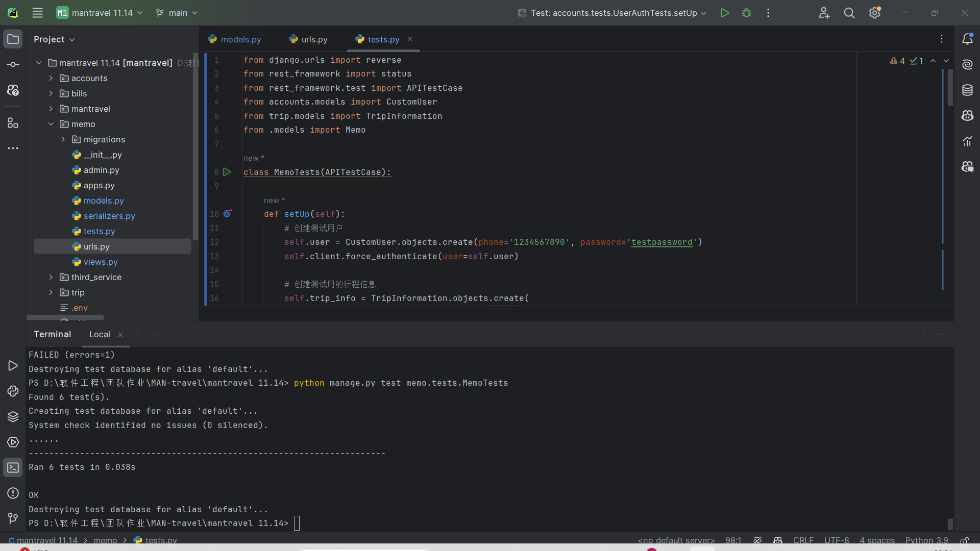Open the Python Packages tool window

tap(13, 417)
